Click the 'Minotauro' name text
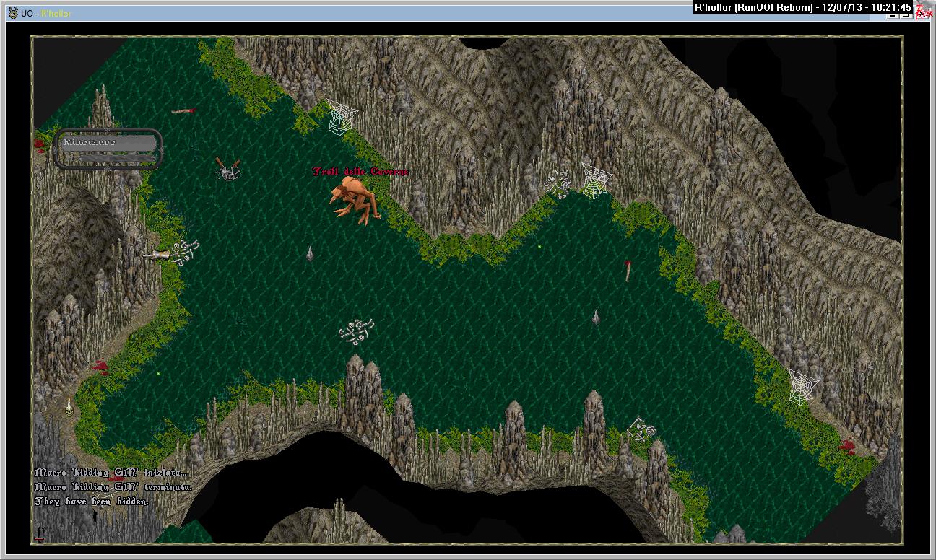This screenshot has width=936, height=560. tap(90, 141)
